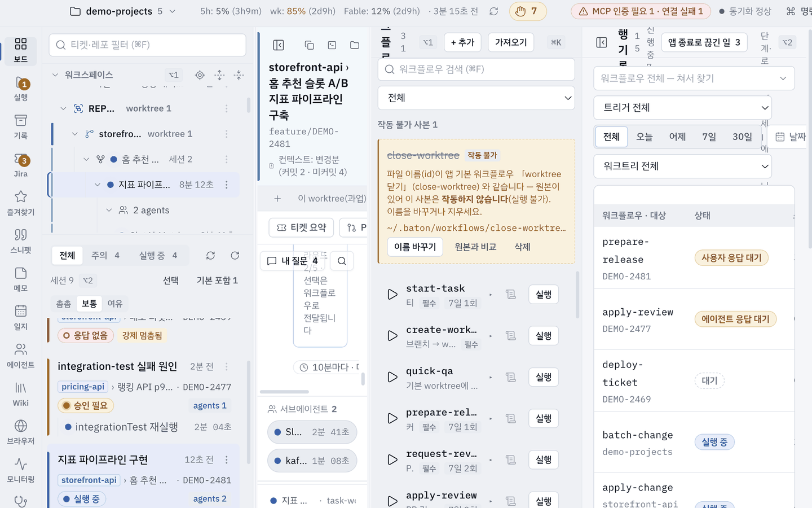This screenshot has height=508, width=812.
Task: Open the 일지 (journal) calendar icon
Action: point(21,318)
